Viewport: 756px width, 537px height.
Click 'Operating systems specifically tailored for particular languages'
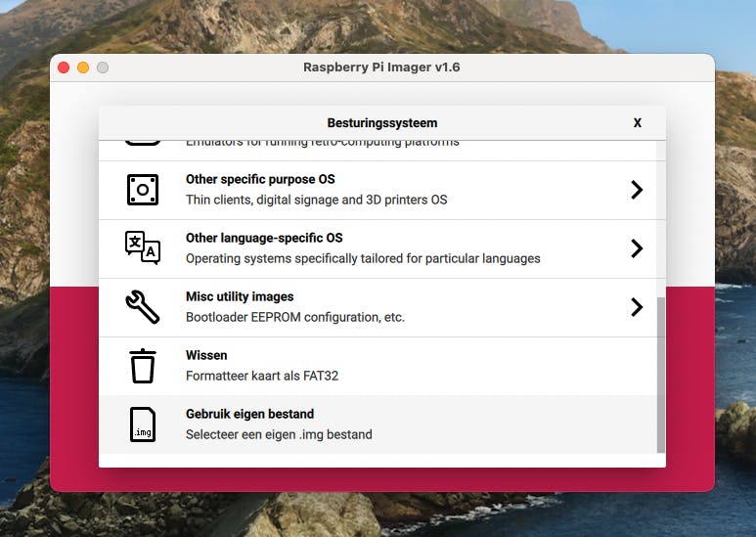363,258
